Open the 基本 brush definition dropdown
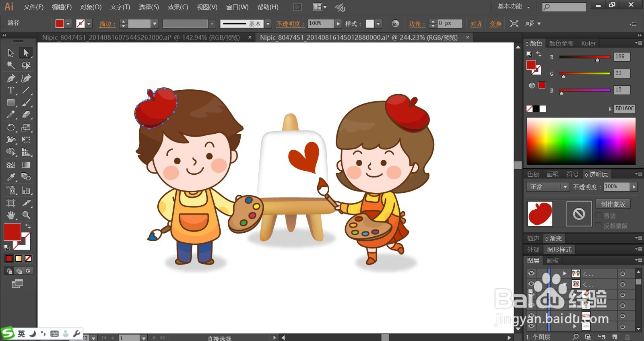Viewport: 644px width, 341px height. click(x=268, y=24)
